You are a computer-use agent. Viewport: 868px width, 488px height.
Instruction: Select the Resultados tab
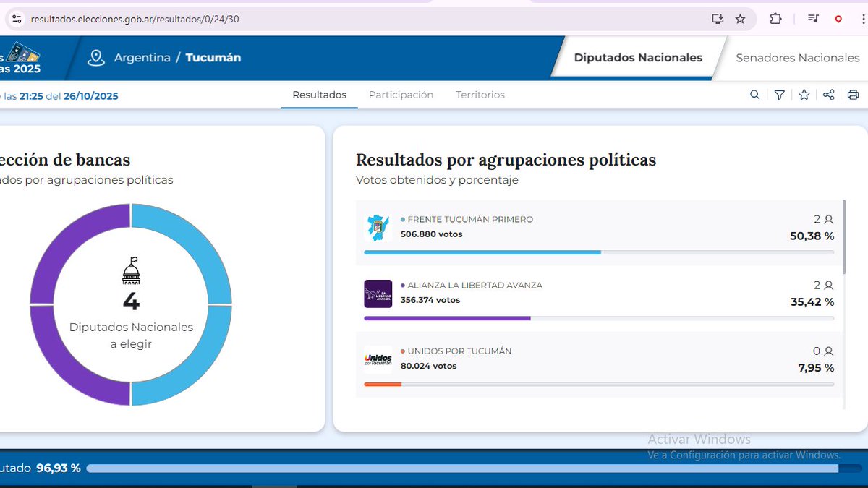point(319,95)
